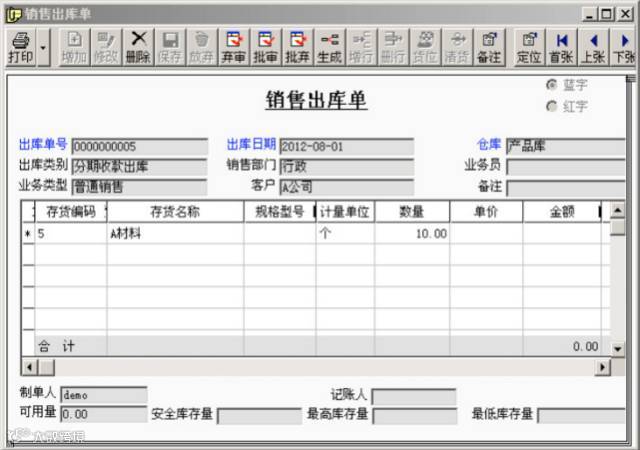The image size is (640, 450).
Task: Go to first record with 首张
Action: (x=561, y=47)
